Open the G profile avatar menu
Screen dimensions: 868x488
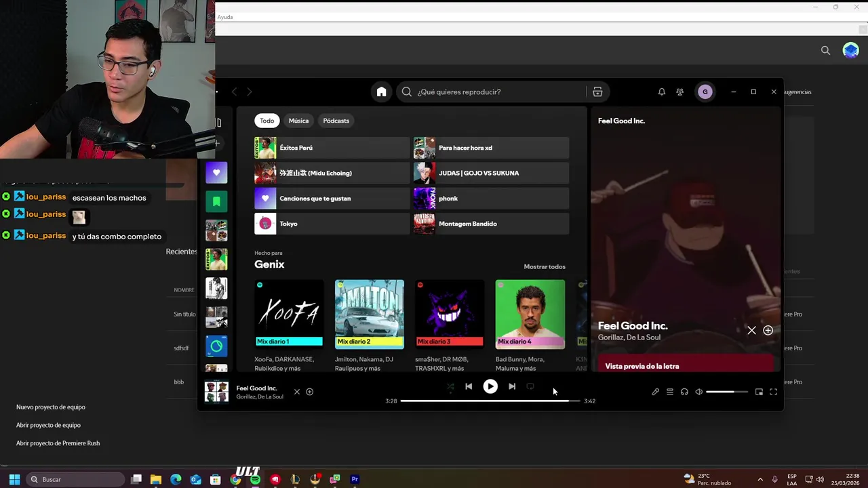(x=705, y=91)
